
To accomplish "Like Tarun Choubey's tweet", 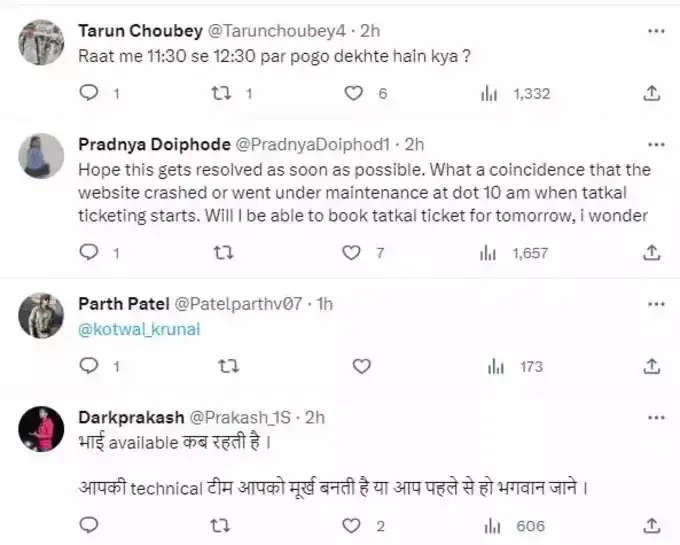I will [x=353, y=93].
